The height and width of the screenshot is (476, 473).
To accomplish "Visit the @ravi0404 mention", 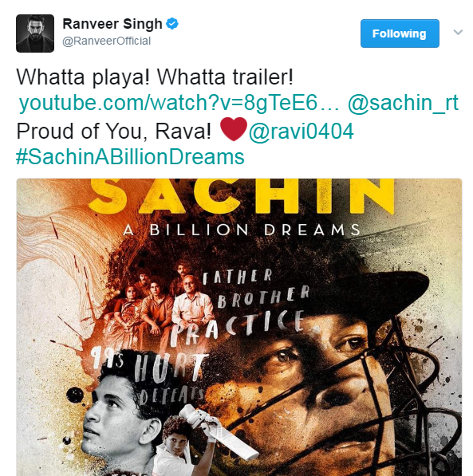I will [x=301, y=132].
